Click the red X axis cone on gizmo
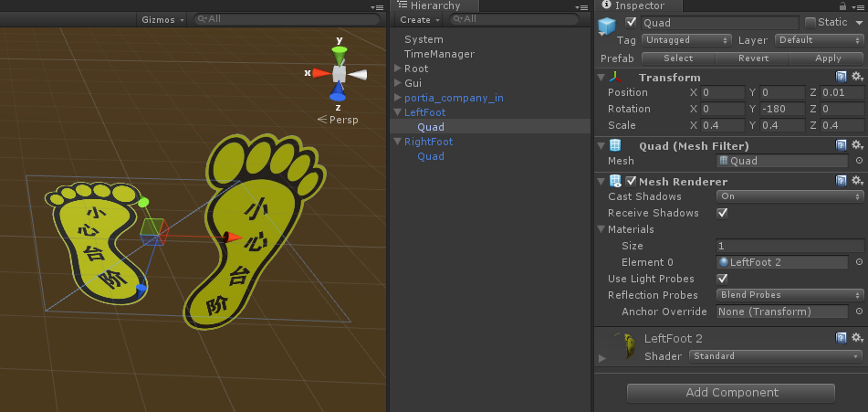This screenshot has width=868, height=412. pyautogui.click(x=321, y=72)
